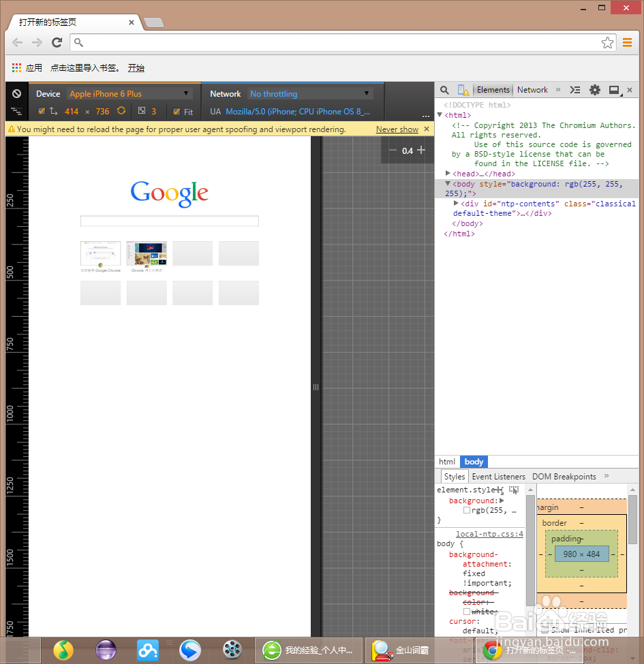644x664 pixels.
Task: Select the body breadcrumb
Action: coord(474,462)
